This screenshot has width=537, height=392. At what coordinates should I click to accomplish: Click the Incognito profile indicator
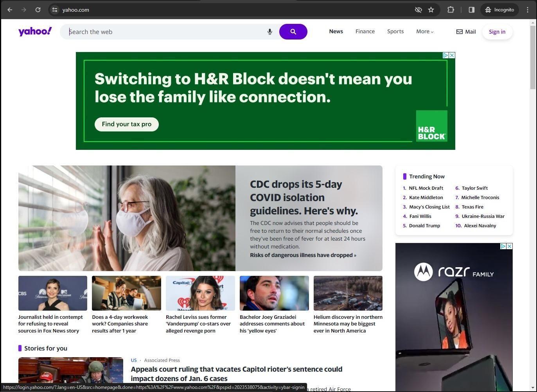coord(499,10)
